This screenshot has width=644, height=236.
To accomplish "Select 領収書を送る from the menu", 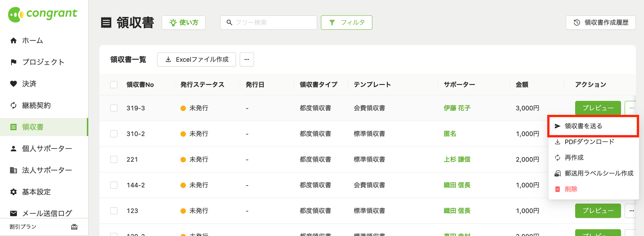I will (593, 126).
